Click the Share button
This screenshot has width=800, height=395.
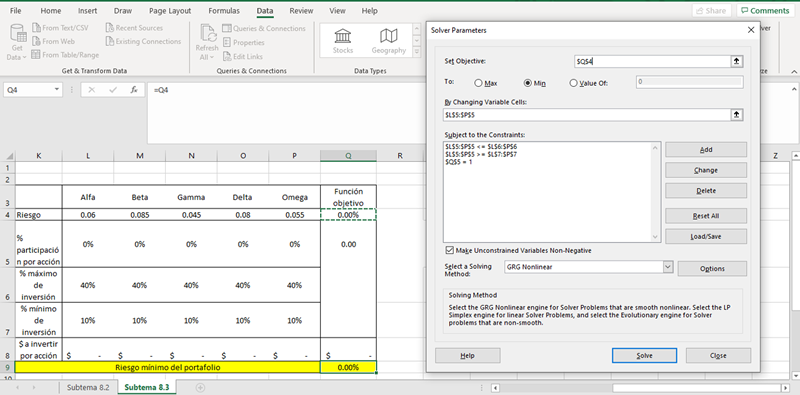point(712,11)
